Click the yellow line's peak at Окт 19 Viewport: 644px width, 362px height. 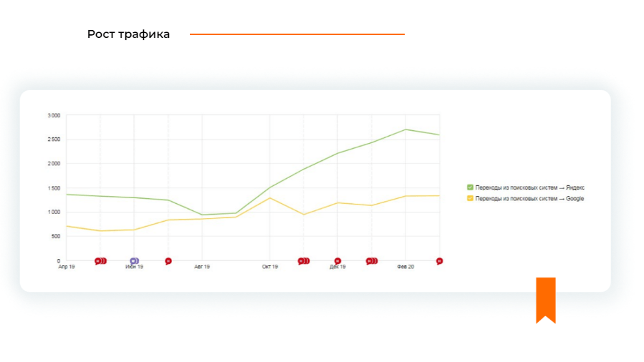[270, 197]
